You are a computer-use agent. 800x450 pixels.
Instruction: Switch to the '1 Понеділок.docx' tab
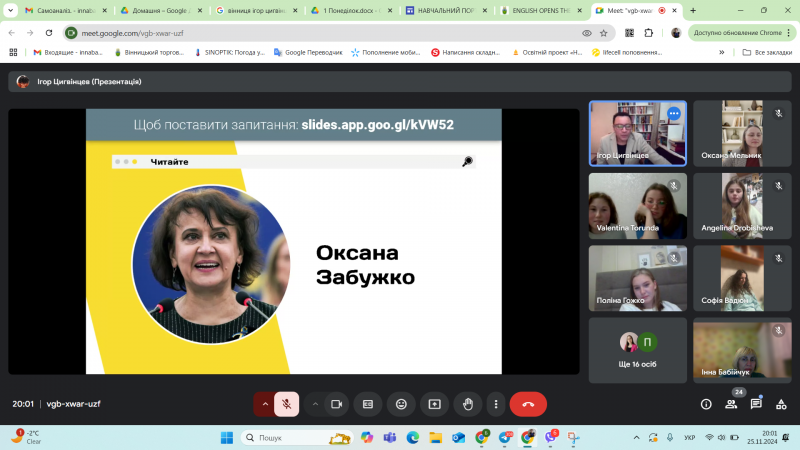(x=351, y=10)
